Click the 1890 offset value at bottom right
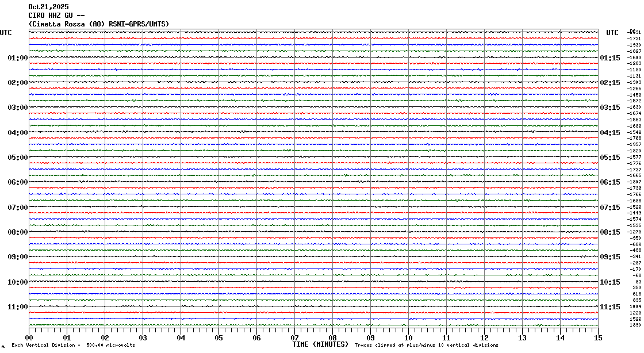 click(x=635, y=325)
